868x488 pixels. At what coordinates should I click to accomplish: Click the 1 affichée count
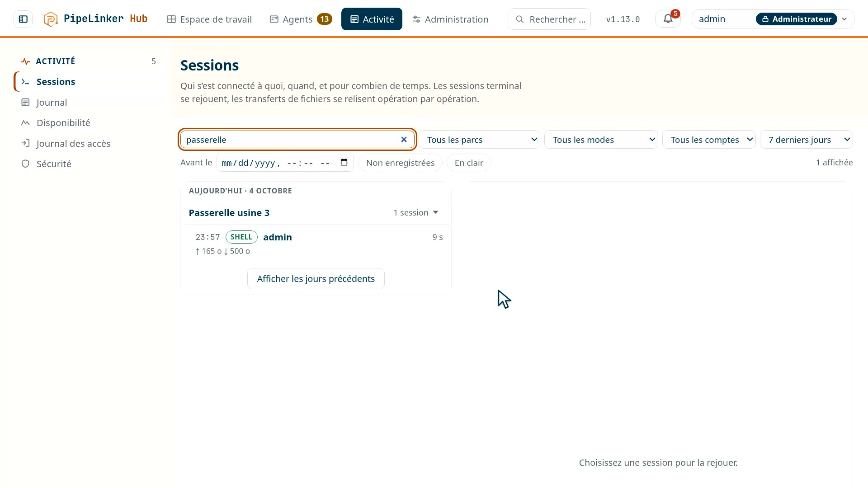pos(834,163)
